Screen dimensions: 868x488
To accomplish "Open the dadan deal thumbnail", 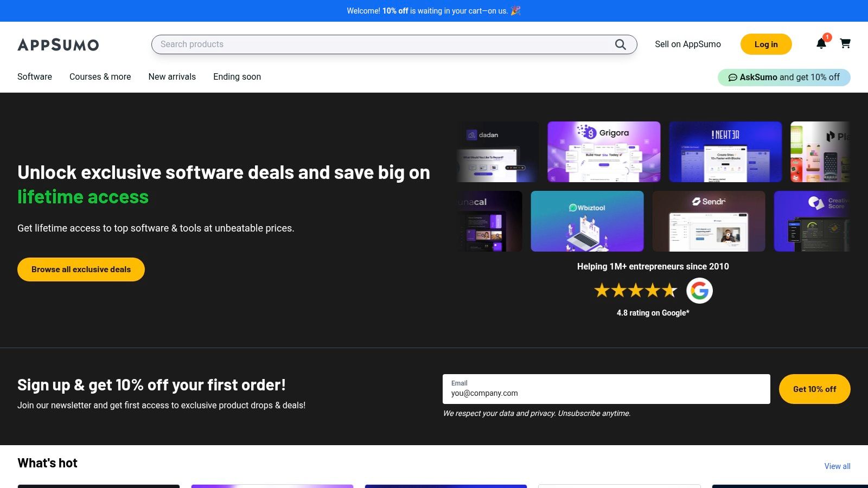I will click(x=497, y=152).
